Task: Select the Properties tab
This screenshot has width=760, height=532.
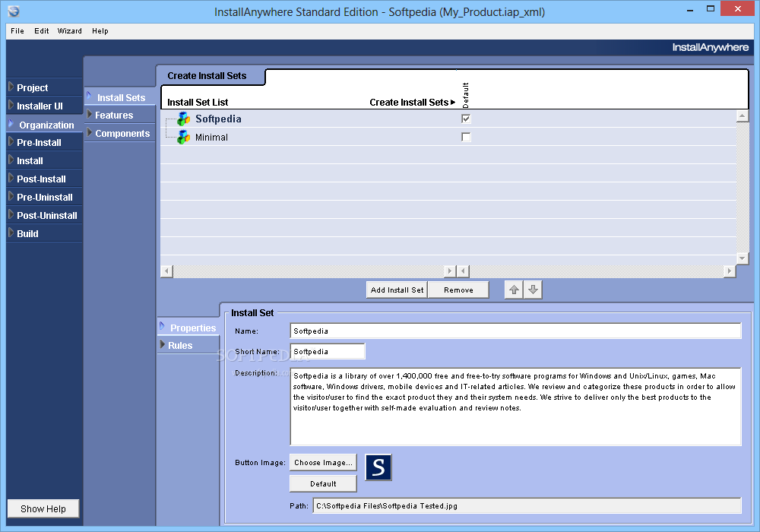Action: (188, 328)
